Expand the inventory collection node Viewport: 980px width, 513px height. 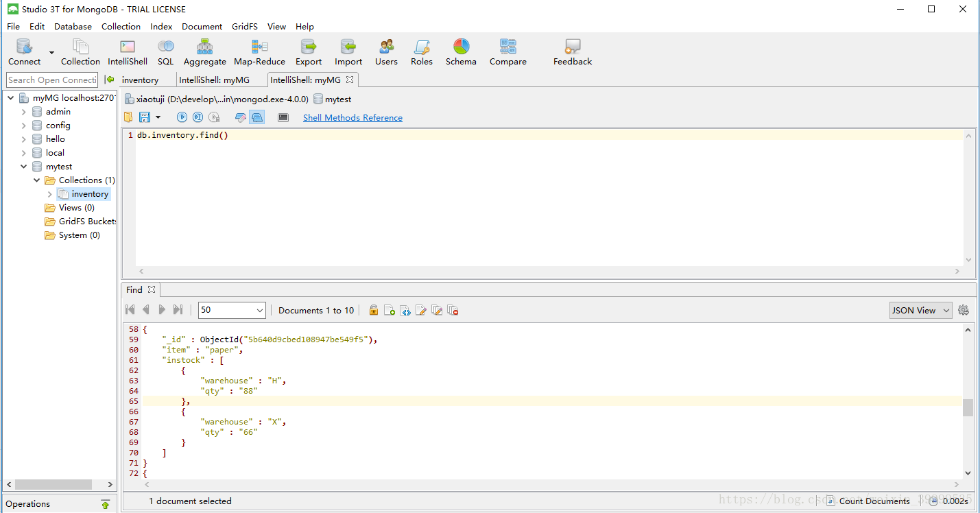49,194
